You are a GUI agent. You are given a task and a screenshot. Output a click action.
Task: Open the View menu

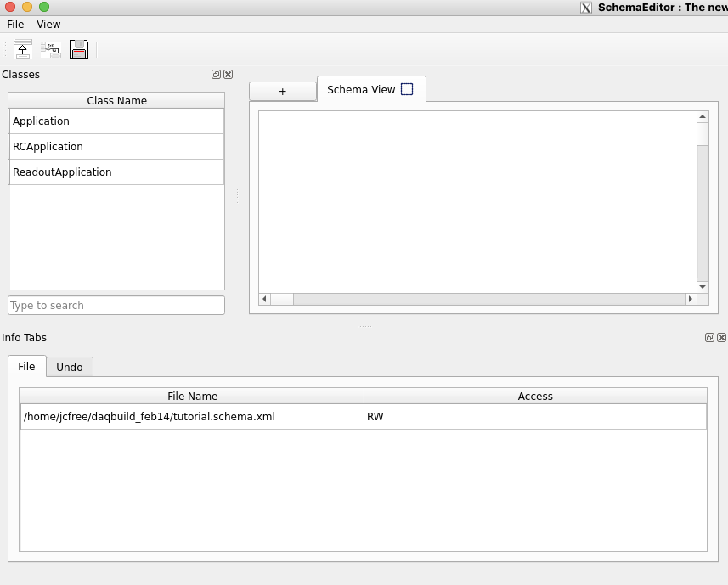pos(48,24)
